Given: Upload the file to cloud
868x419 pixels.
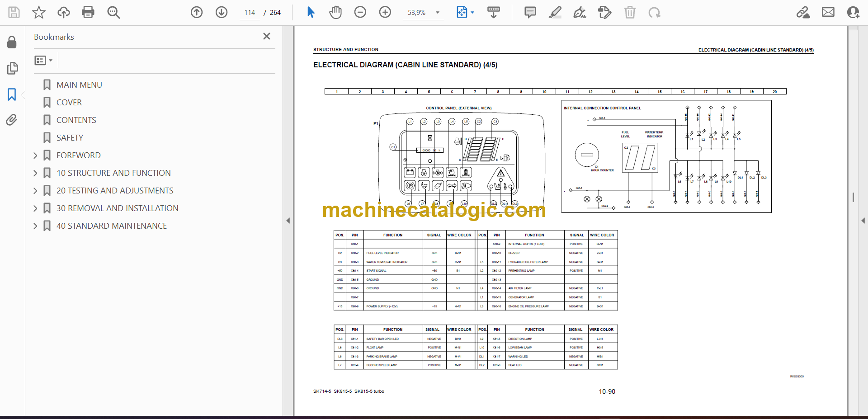Looking at the screenshot, I should (x=64, y=12).
